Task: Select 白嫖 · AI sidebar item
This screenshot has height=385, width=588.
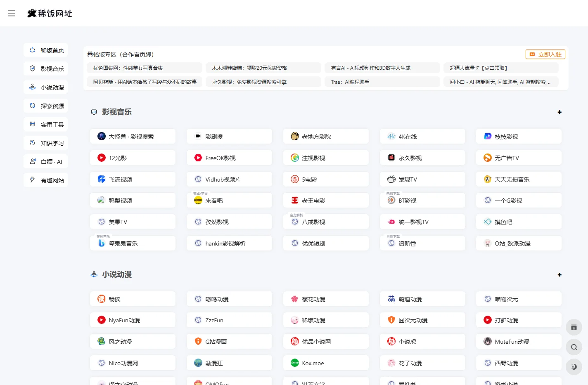Action: pos(46,161)
